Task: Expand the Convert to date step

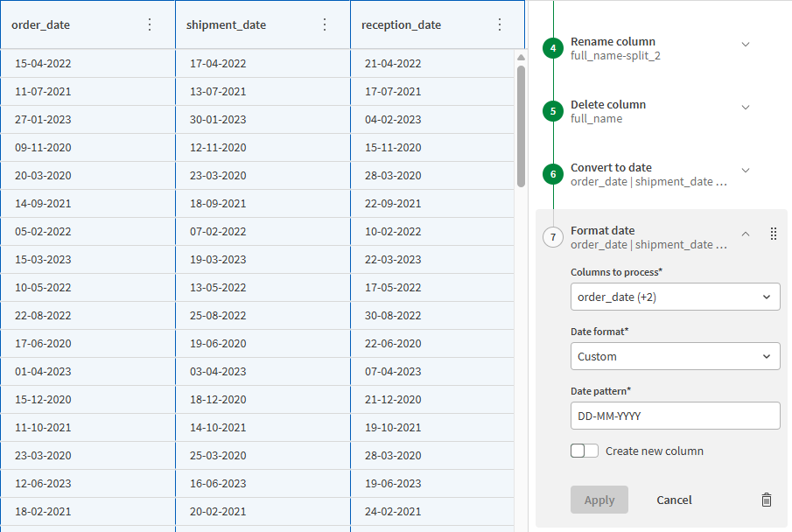Action: 746,169
